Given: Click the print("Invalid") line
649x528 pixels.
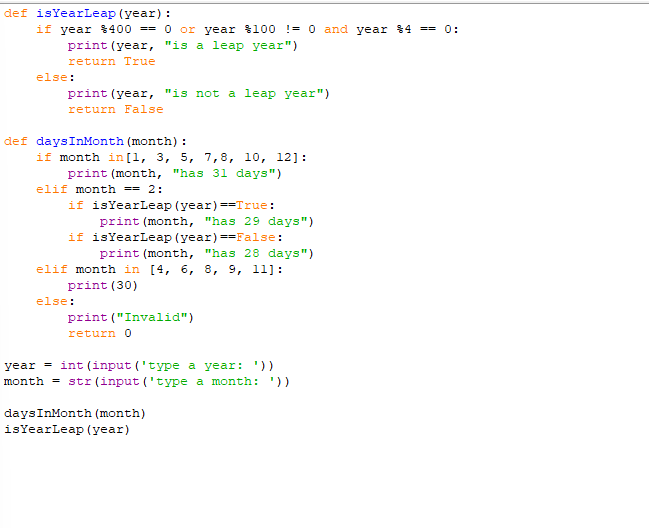Looking at the screenshot, I should pyautogui.click(x=131, y=317).
